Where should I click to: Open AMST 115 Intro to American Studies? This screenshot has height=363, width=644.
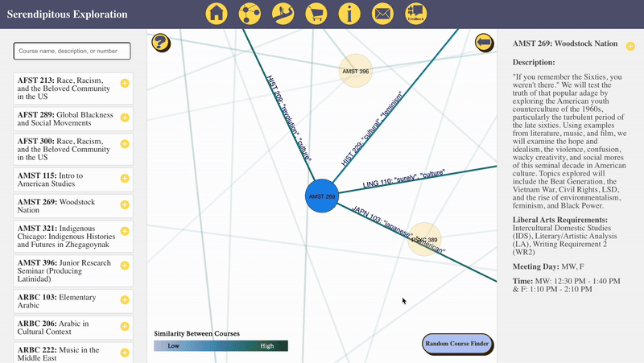(73, 179)
